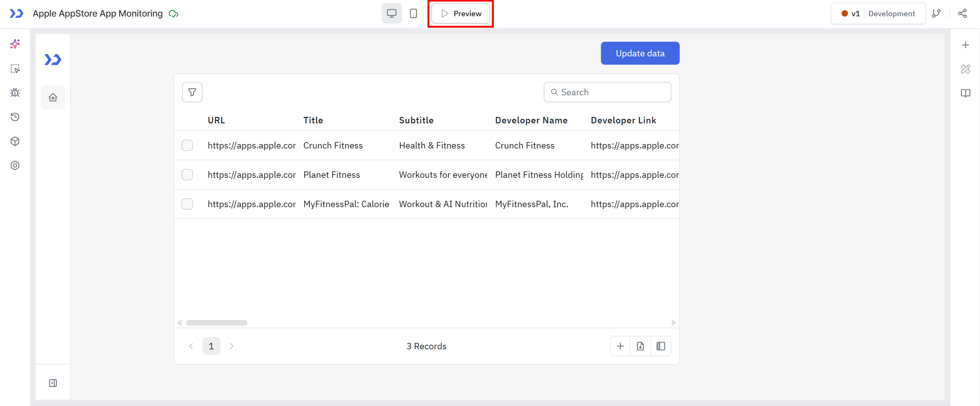Check the Planet Fitness row checkbox

click(187, 175)
